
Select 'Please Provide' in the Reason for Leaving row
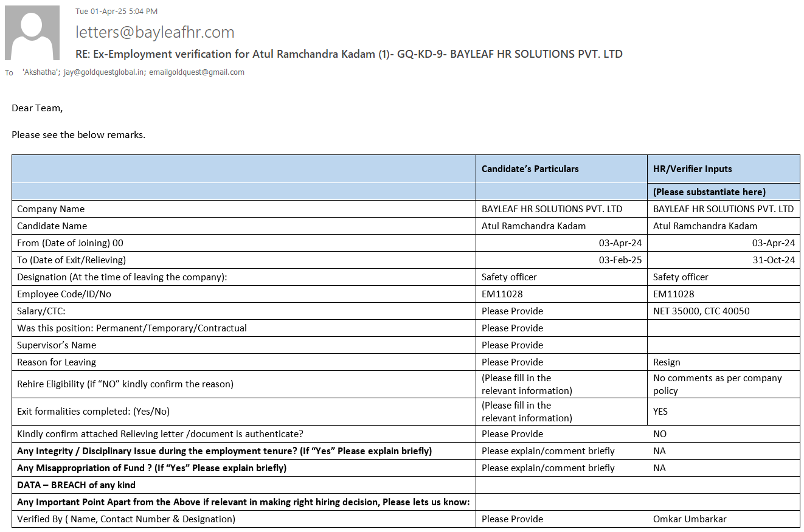point(513,362)
